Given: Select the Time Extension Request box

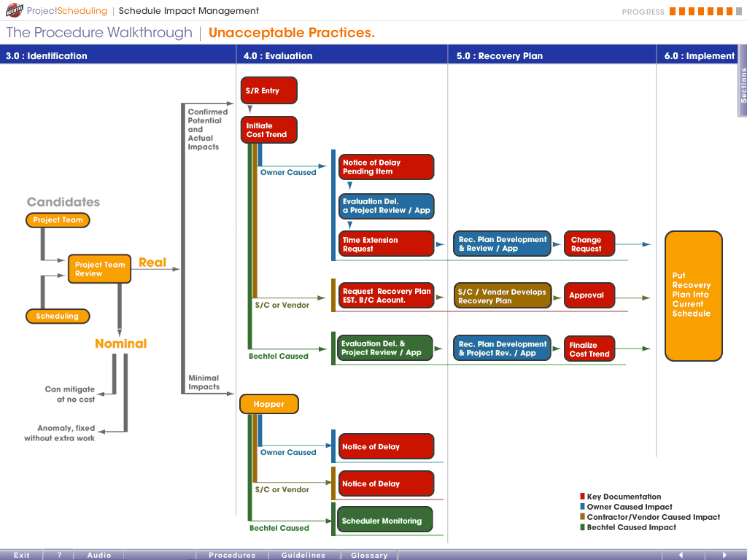Looking at the screenshot, I should click(x=386, y=244).
